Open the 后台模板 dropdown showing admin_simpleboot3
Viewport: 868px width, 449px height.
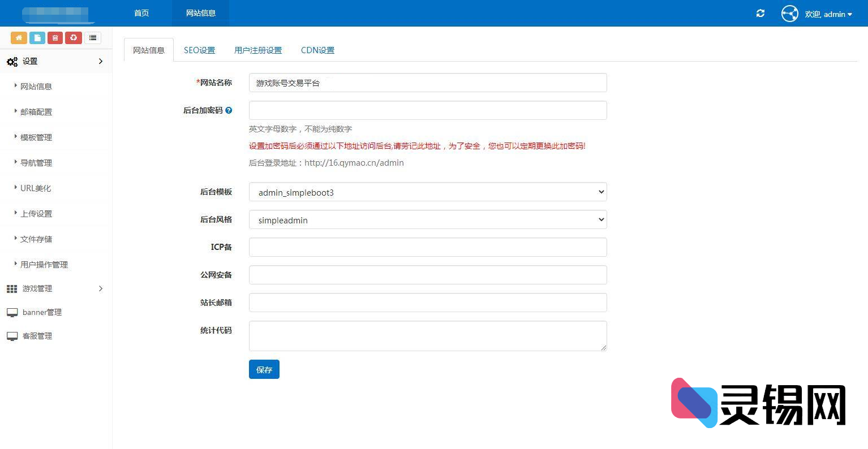(x=427, y=192)
